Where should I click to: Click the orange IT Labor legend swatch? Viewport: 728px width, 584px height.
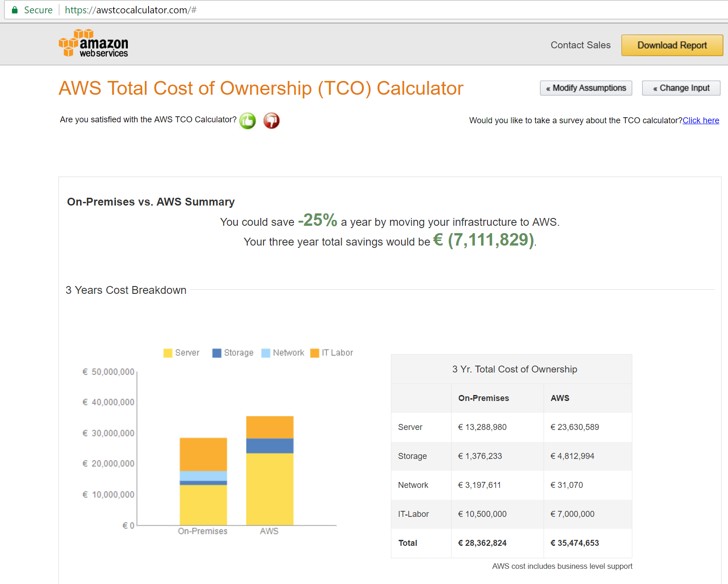[315, 353]
